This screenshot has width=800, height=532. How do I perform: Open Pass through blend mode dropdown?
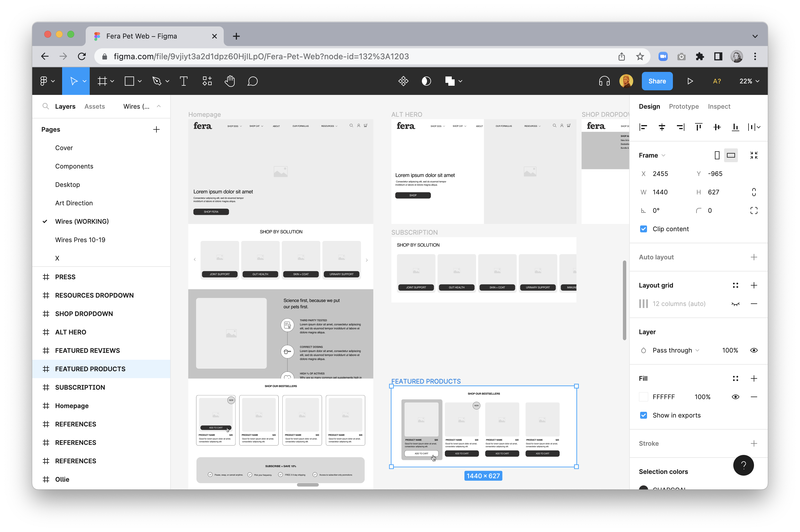click(675, 350)
